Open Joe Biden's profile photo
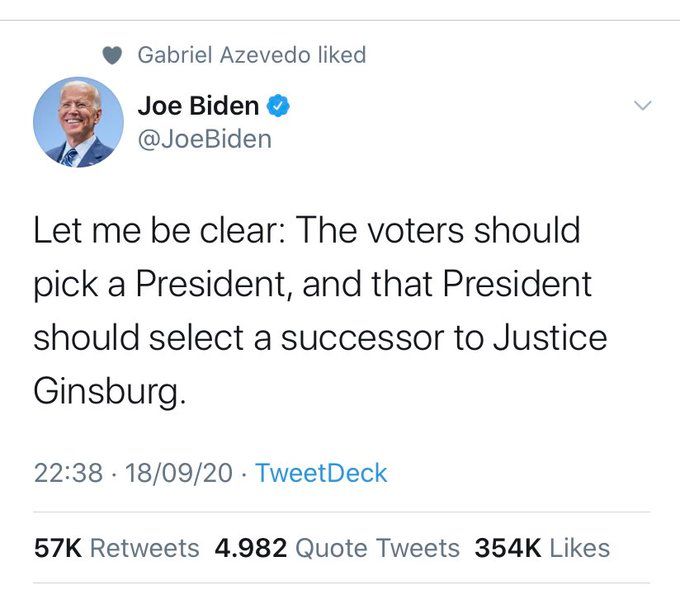 (78, 122)
